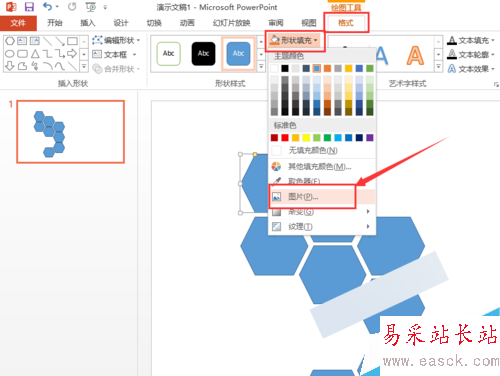The height and width of the screenshot is (376, 500).
Task: Pick the purple standard color swatch
Action: tap(370, 138)
